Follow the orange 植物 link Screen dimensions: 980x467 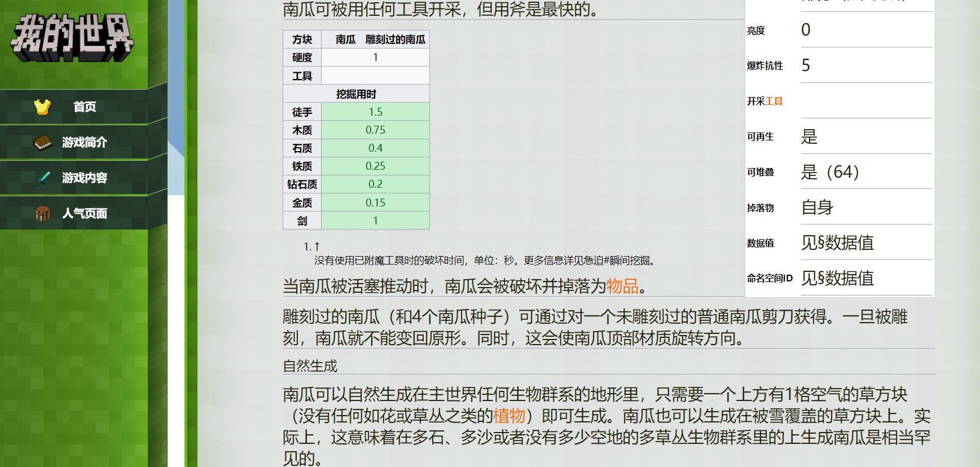[509, 416]
